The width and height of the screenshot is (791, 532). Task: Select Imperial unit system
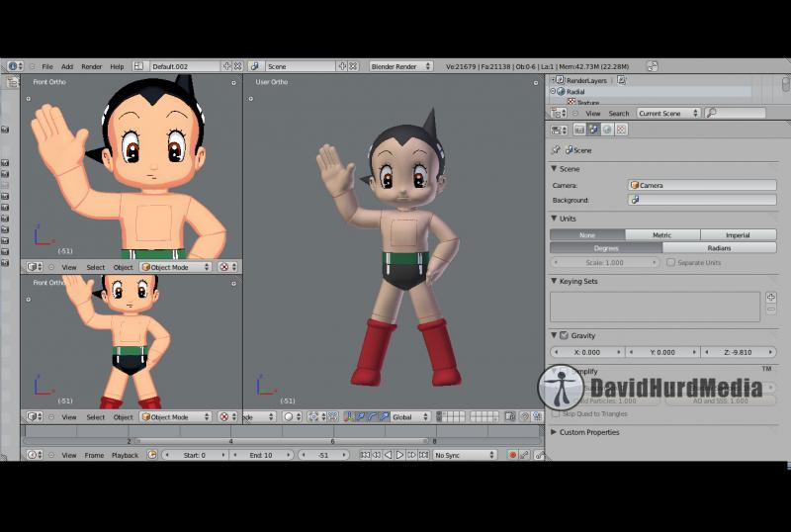click(738, 234)
